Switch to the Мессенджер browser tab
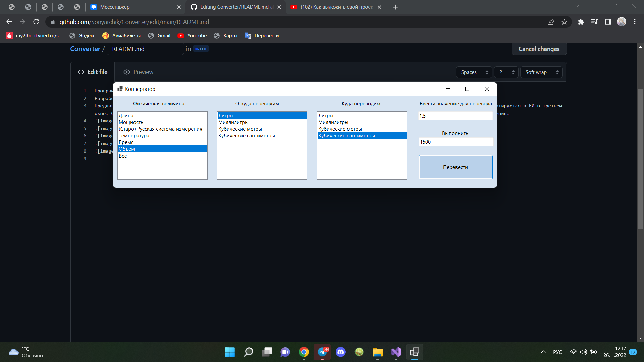Screen dimensions: 644x362 tap(114, 7)
